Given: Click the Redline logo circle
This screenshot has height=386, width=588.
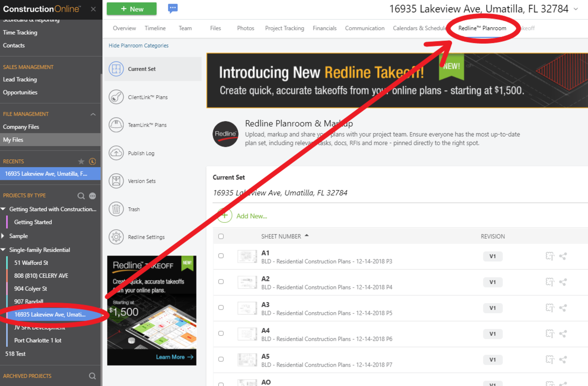Looking at the screenshot, I should point(225,134).
